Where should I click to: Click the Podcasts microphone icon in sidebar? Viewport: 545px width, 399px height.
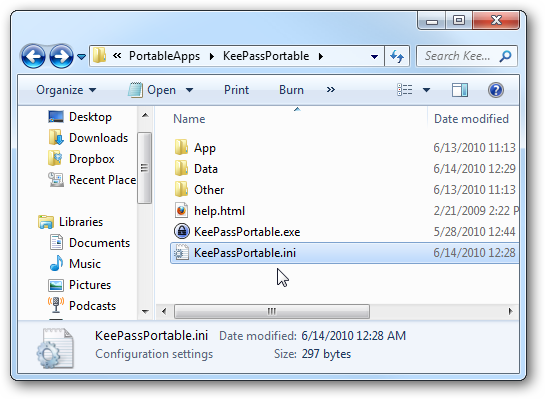tap(56, 305)
